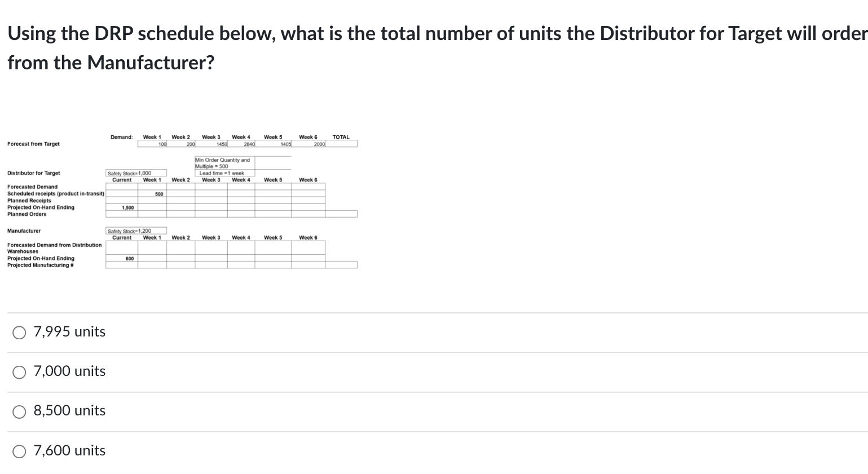Image resolution: width=868 pixels, height=474 pixels.
Task: Click the 7,600 units label text
Action: pos(69,450)
